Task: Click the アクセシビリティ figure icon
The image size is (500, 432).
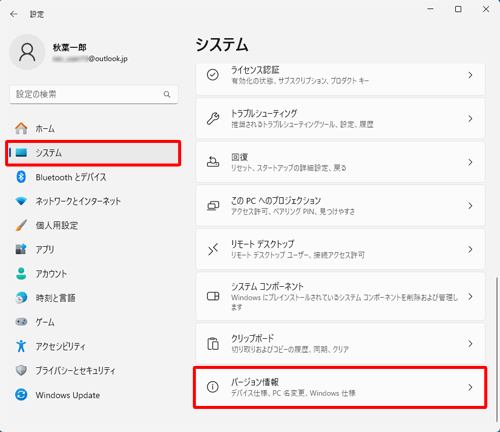Action: pos(21,346)
